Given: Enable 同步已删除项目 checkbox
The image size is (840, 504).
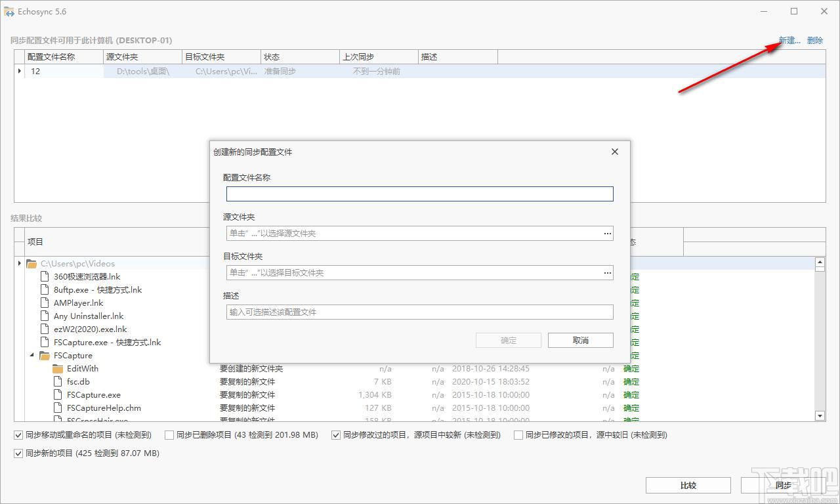Looking at the screenshot, I should tap(169, 434).
